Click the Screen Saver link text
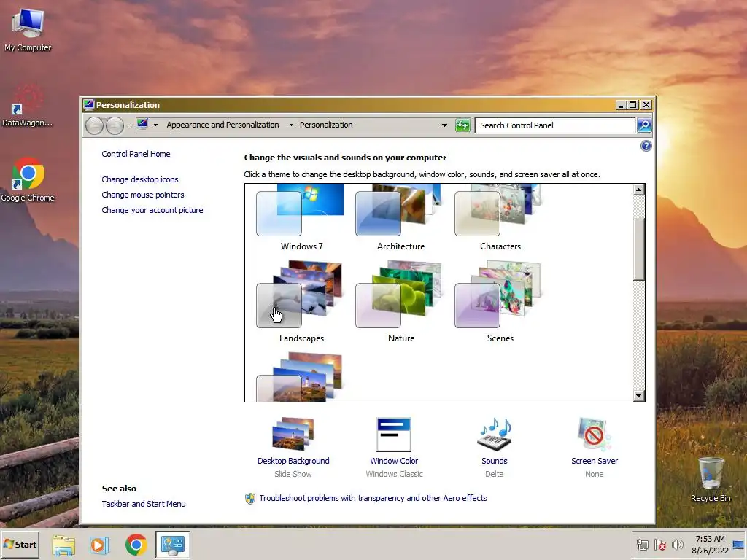 click(595, 461)
